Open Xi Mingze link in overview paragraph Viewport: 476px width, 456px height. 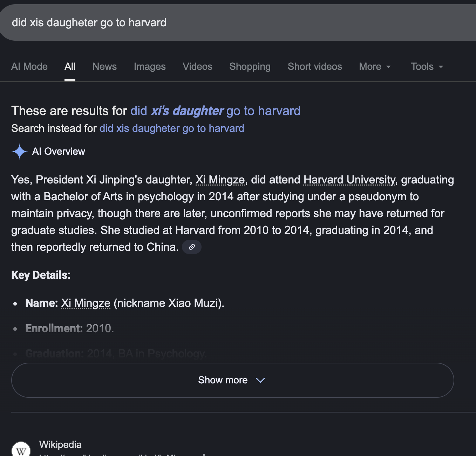(220, 180)
